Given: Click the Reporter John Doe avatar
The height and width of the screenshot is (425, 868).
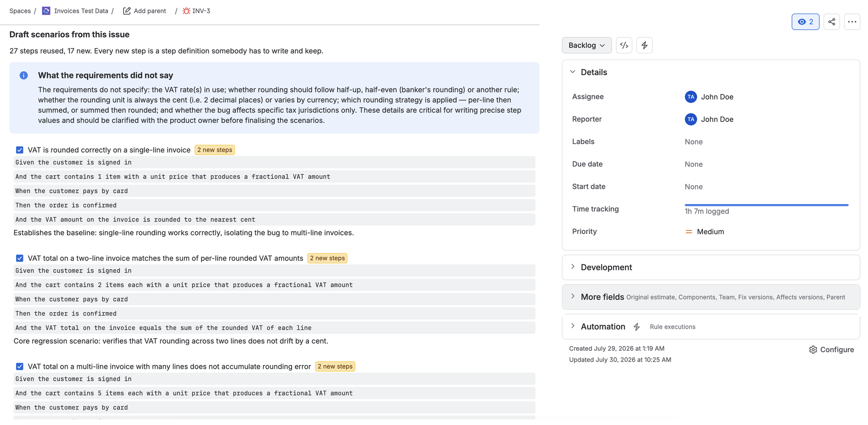Looking at the screenshot, I should 691,119.
